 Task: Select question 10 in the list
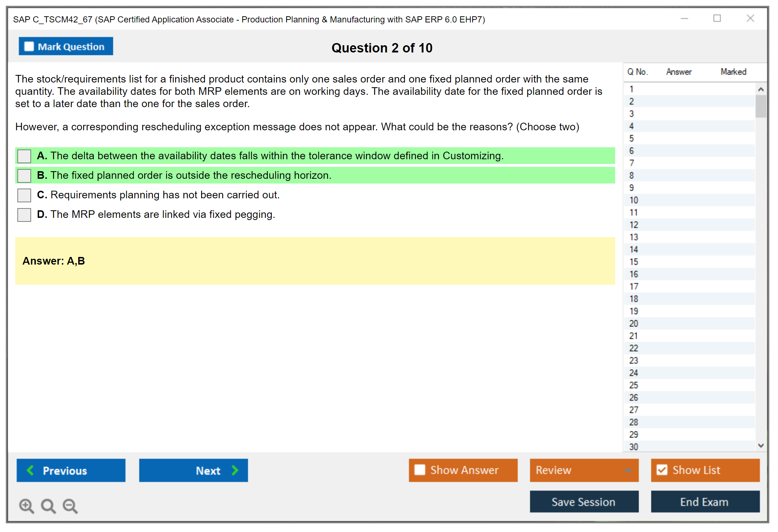[x=634, y=200]
